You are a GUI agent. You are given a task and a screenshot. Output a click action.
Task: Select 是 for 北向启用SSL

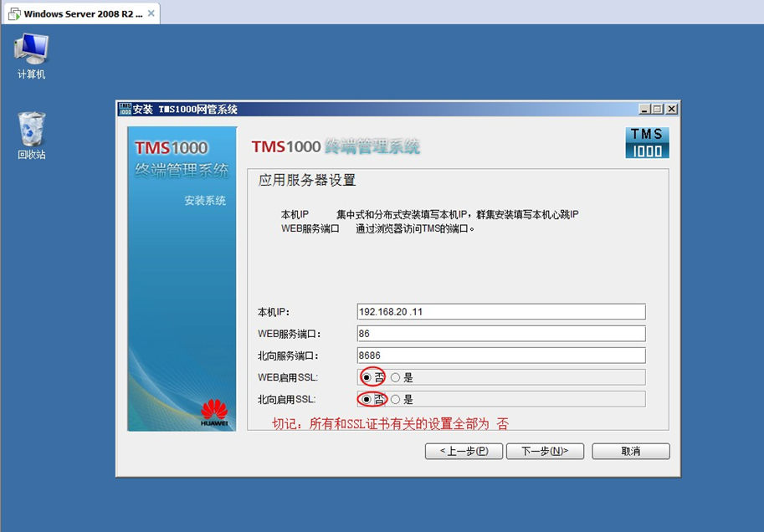[x=395, y=399]
